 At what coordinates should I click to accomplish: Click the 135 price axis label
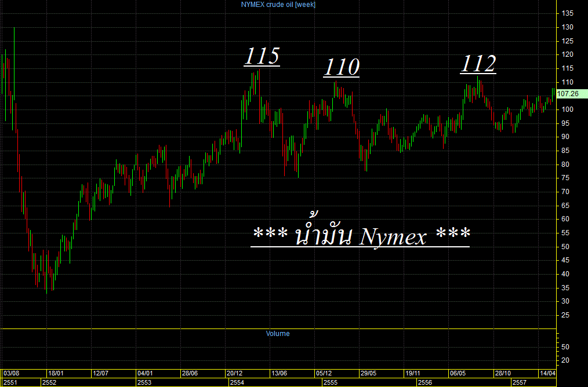pos(567,13)
